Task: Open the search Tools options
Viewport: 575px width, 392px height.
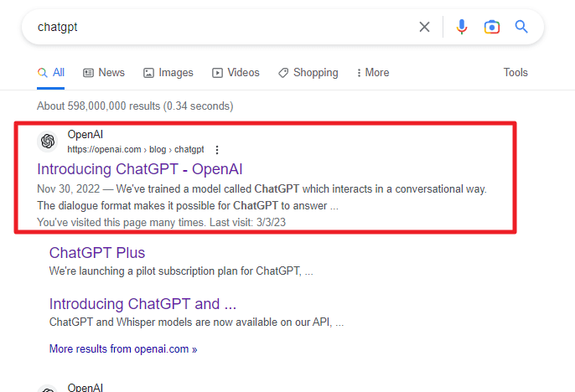Action: tap(515, 73)
